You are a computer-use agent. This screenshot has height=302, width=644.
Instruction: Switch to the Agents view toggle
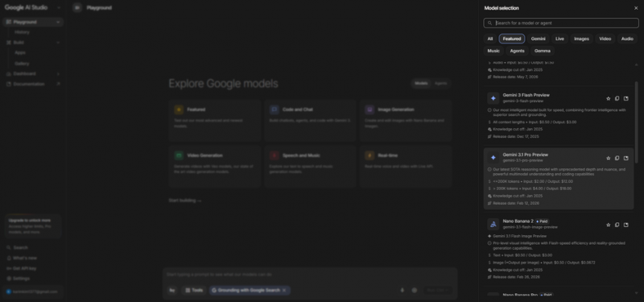440,84
